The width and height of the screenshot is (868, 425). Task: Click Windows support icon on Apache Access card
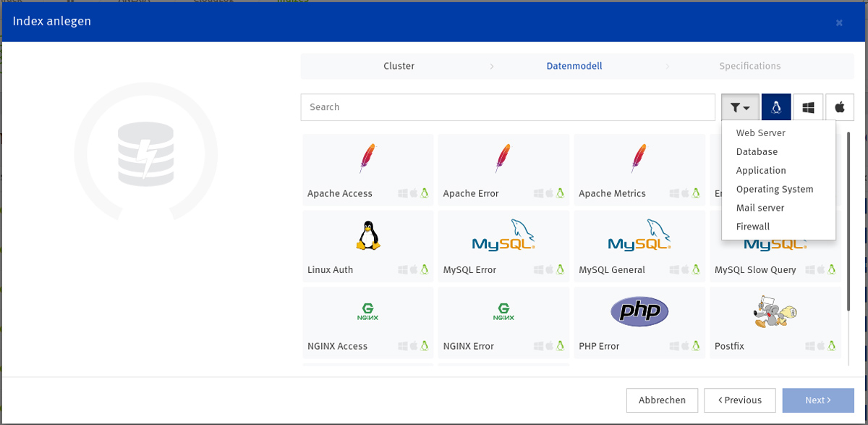(403, 193)
